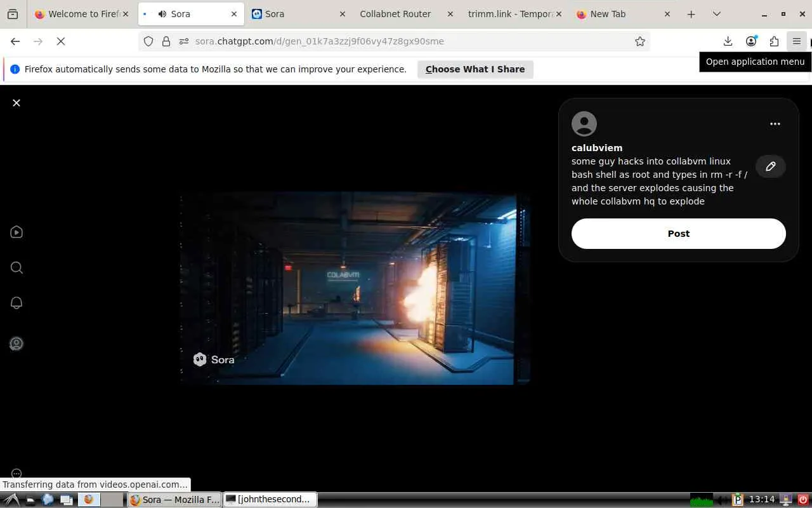Switch to the trimm.link tab

[514, 14]
